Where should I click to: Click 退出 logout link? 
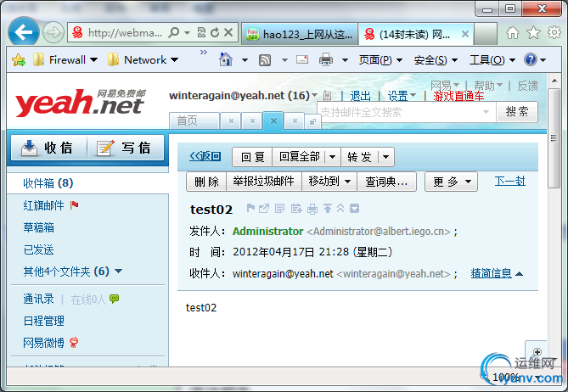point(361,96)
